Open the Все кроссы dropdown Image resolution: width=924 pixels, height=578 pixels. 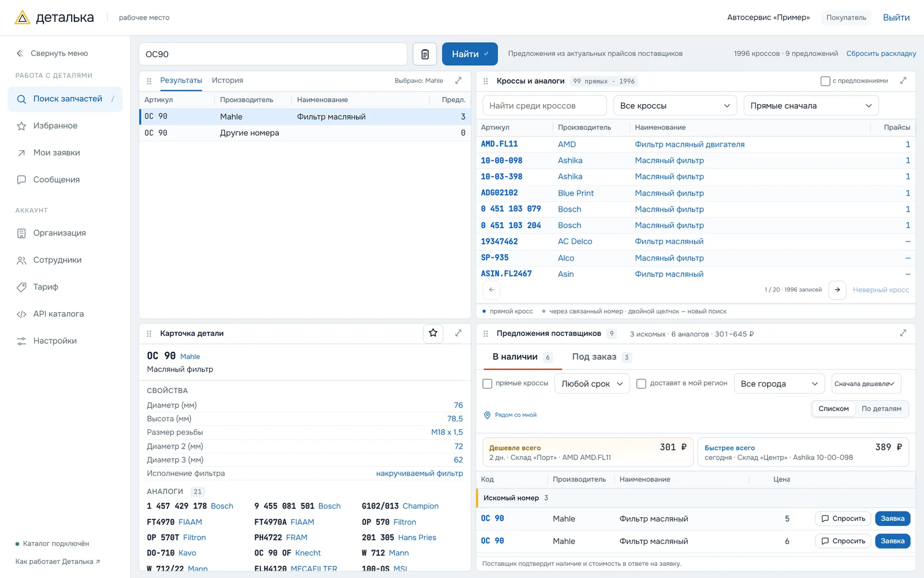[x=675, y=106]
